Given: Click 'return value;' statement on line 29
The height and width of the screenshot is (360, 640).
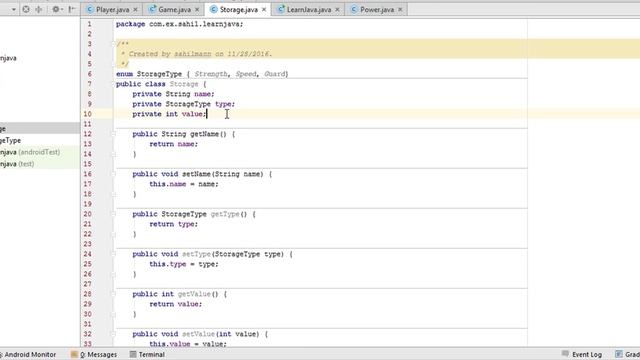Looking at the screenshot, I should pos(176,304).
